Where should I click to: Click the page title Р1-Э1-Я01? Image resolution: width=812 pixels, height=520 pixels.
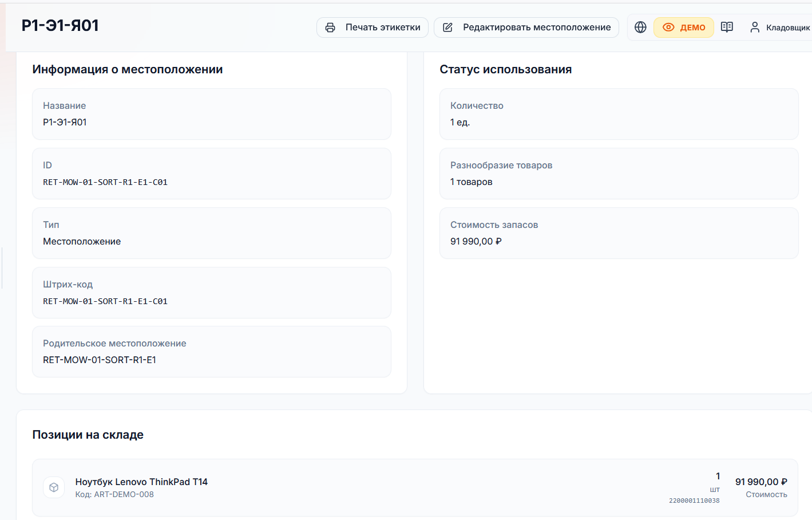click(x=60, y=25)
